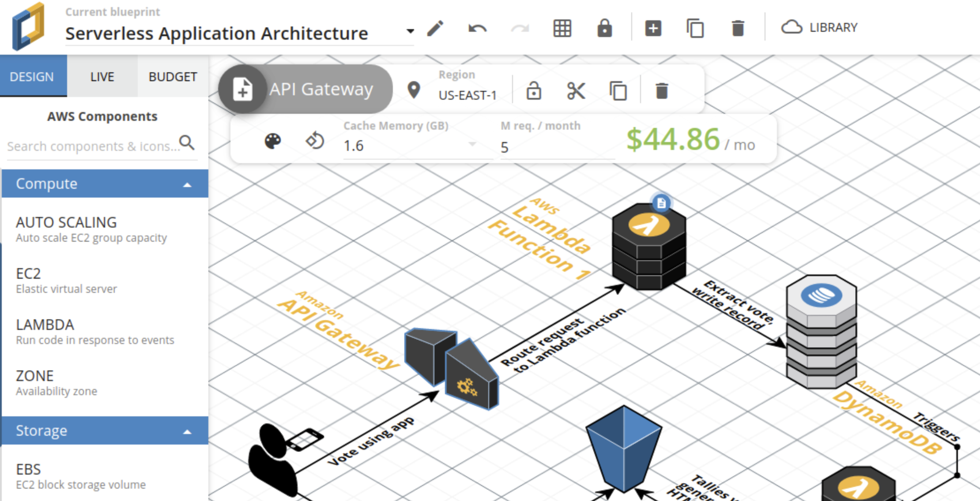
Task: Delete the current blueprint with trash icon
Action: pos(738,28)
